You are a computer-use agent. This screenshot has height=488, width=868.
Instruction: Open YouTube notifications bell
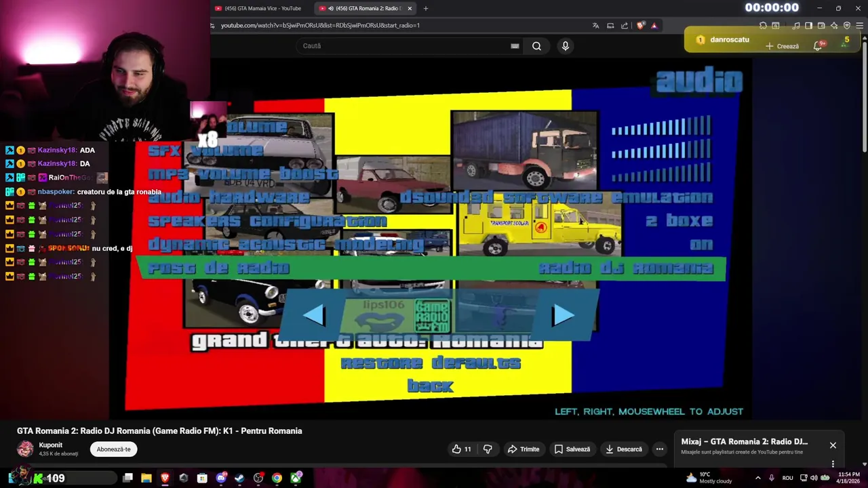[818, 45]
